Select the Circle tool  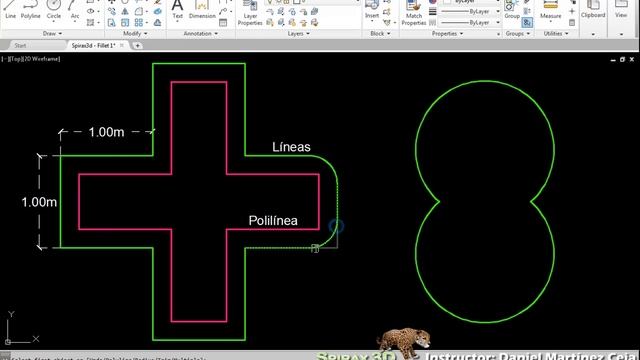53,10
